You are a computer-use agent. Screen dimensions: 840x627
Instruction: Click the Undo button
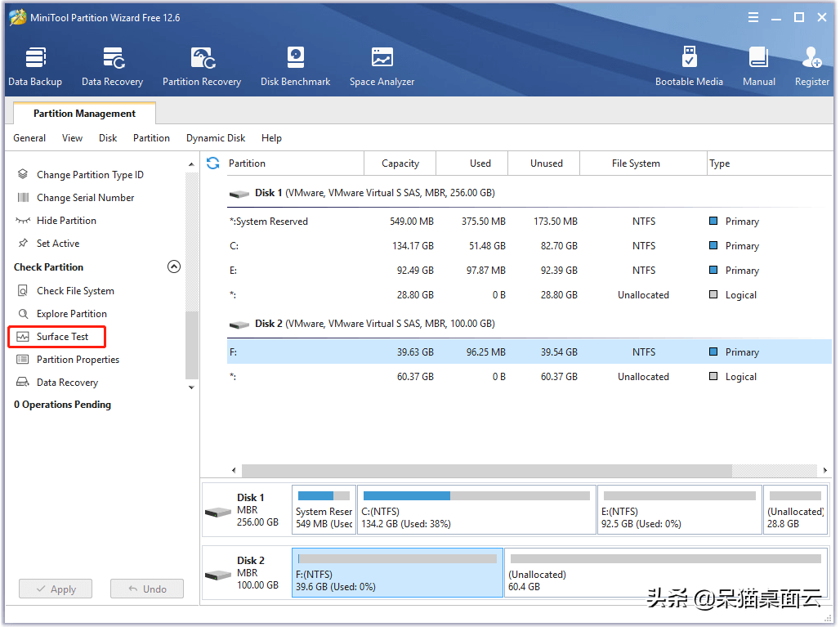coord(147,589)
